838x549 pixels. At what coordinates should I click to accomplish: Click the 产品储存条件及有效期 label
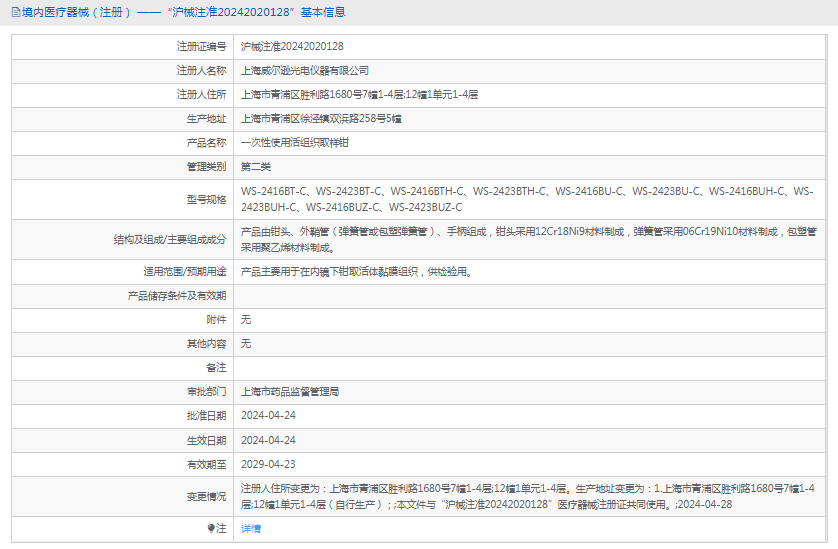click(177, 296)
